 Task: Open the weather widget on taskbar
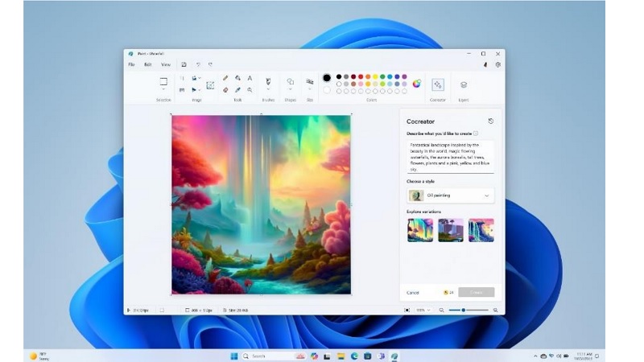[39, 356]
